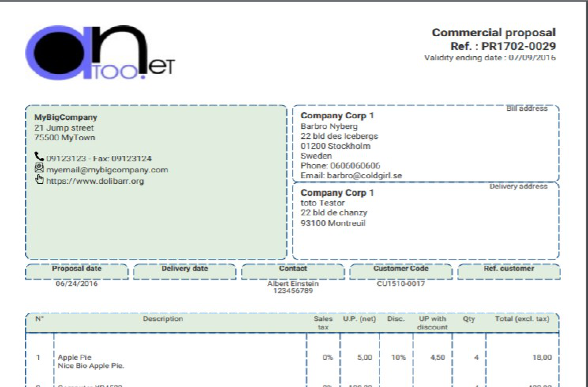
Task: Click the Contact header box
Action: [x=293, y=271]
